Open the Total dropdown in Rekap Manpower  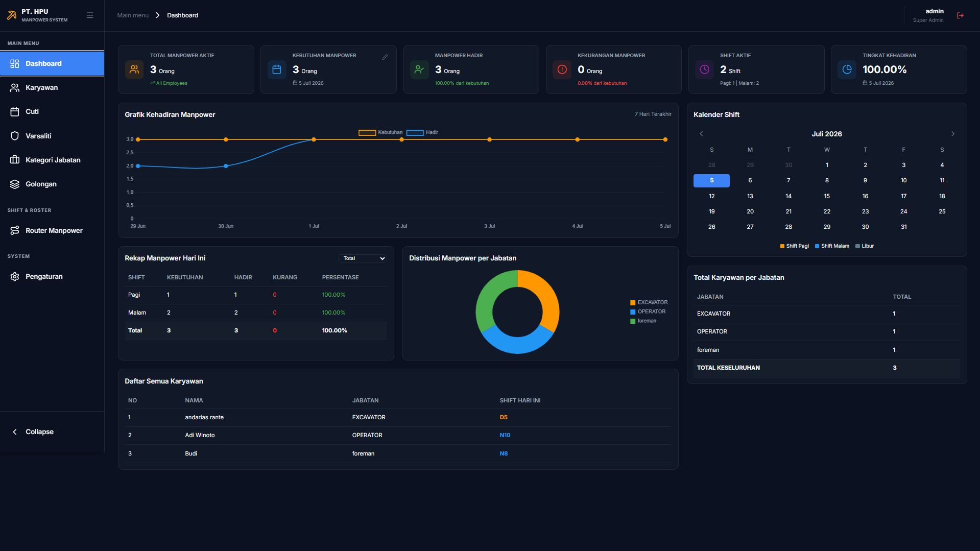pos(363,258)
